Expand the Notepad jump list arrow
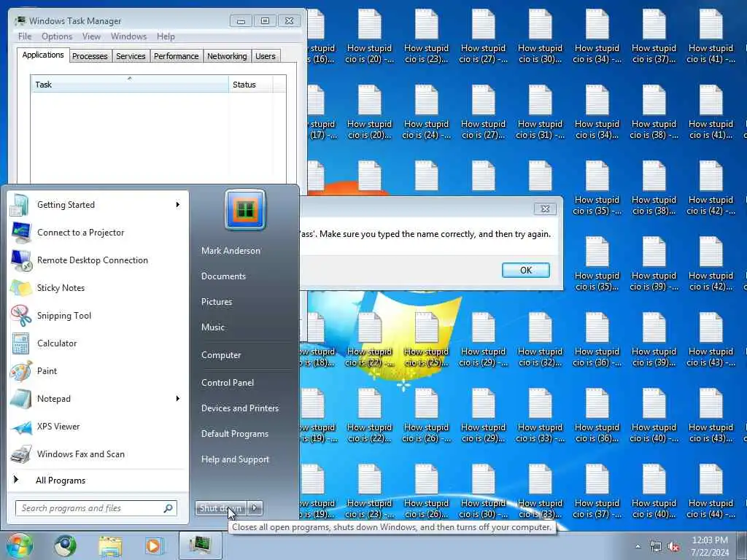 tap(178, 399)
